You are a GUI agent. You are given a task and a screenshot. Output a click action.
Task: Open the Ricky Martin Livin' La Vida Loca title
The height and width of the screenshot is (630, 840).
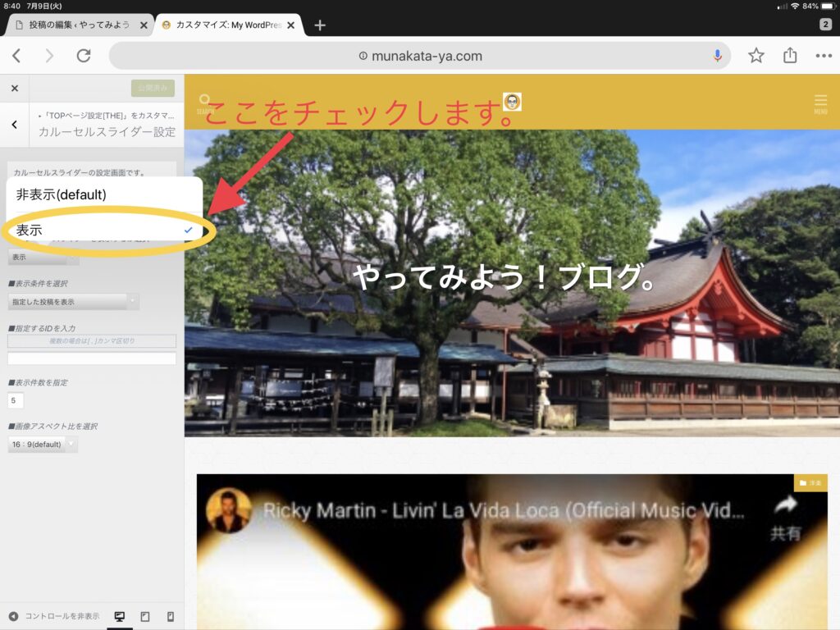point(504,510)
